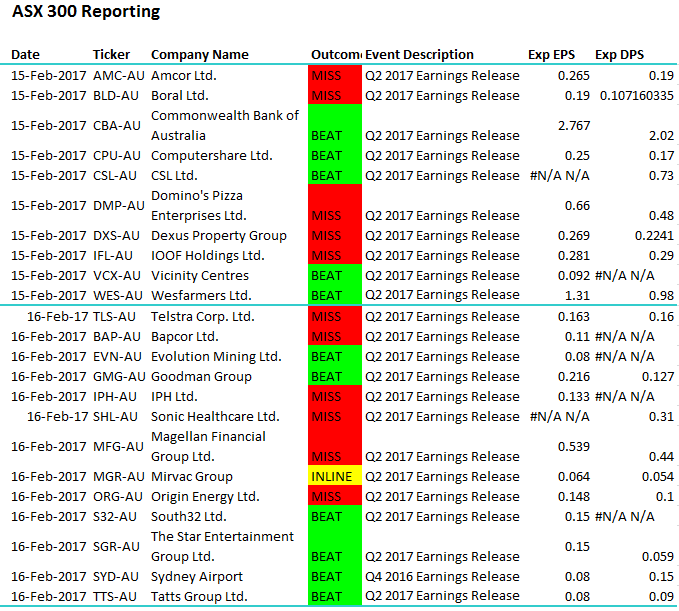Click BEAT outcome for Wesfarmers
This screenshot has width=679, height=611.
pos(335,295)
